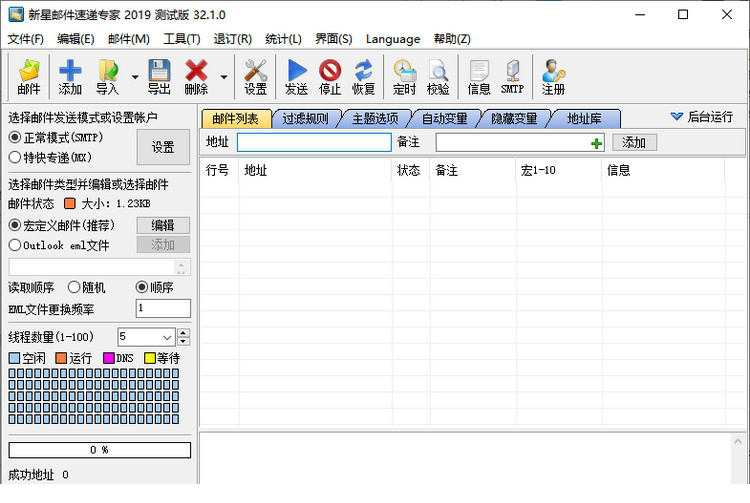Click the red X 删除 toolbar icon
Viewport: 750px width, 503px height.
point(196,77)
